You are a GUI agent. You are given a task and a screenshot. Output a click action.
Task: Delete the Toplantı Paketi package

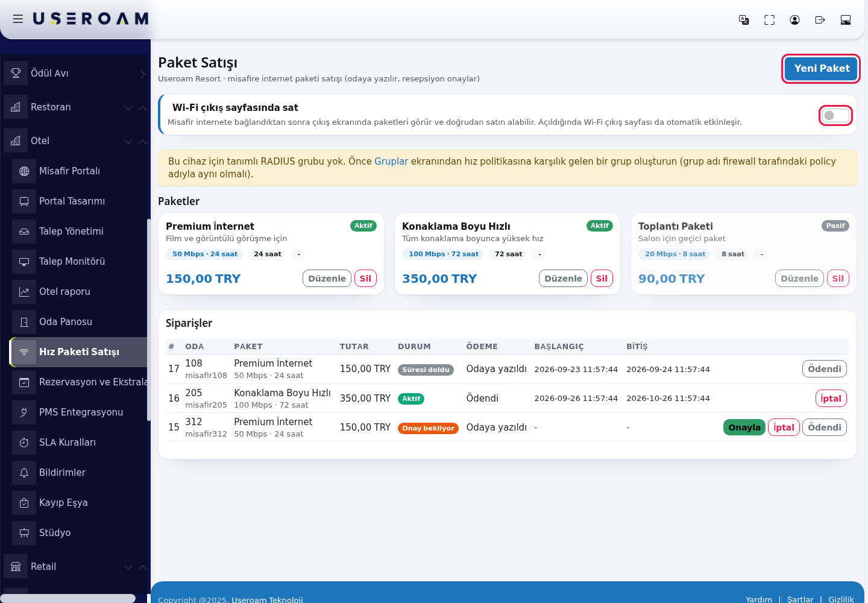[838, 279]
